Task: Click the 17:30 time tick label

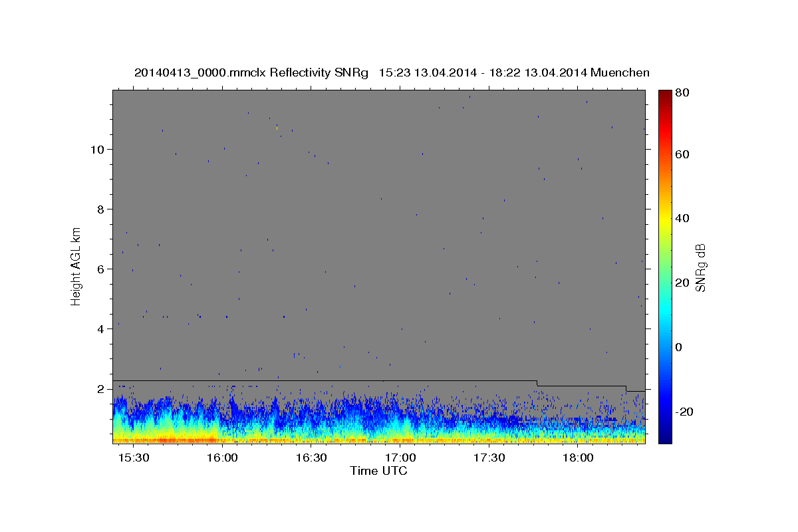Action: (x=489, y=458)
